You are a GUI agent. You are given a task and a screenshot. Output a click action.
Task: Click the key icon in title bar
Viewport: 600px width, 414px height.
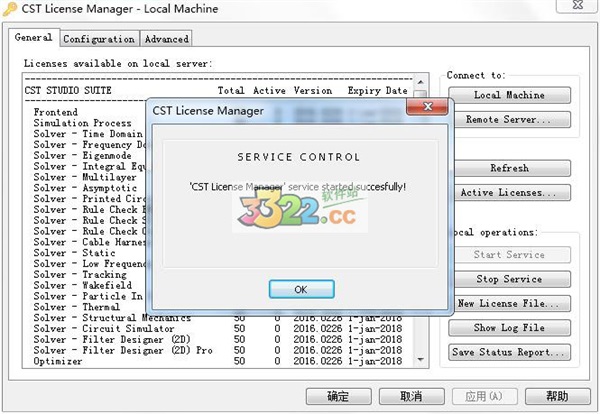pyautogui.click(x=10, y=8)
